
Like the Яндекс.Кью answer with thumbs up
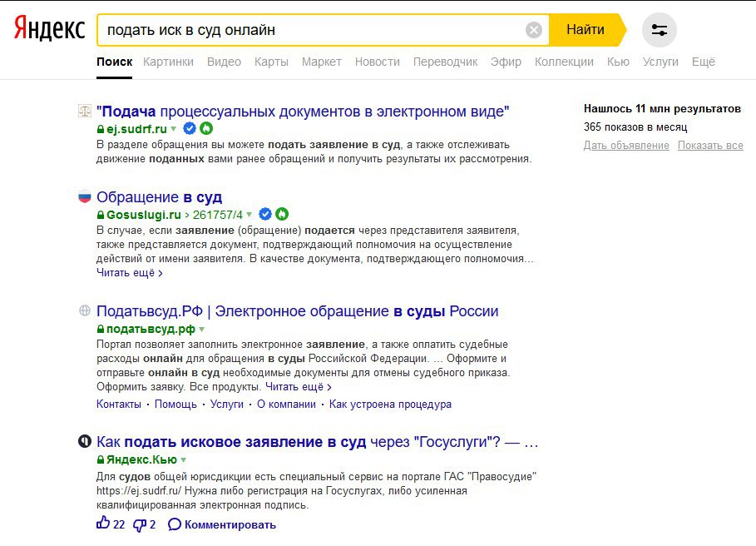103,523
